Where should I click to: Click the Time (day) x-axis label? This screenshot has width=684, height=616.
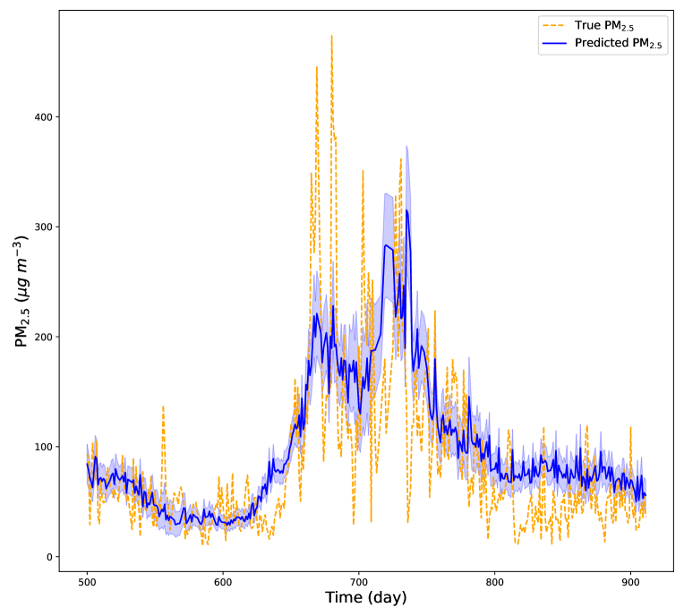(365, 597)
